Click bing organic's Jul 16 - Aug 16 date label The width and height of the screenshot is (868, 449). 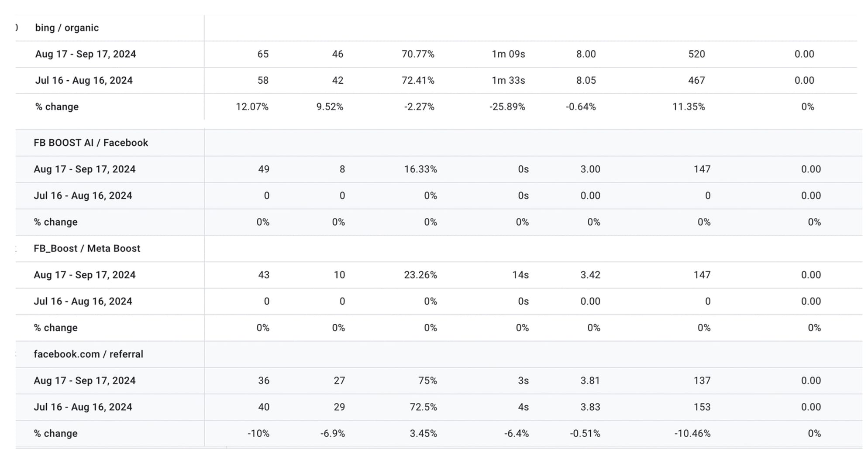[x=84, y=80]
